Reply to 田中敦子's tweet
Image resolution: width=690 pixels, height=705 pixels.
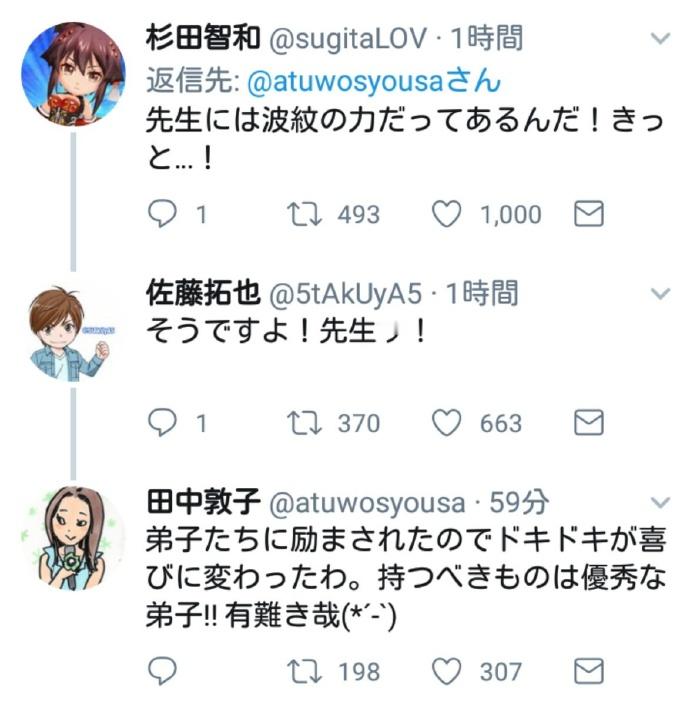pos(162,671)
